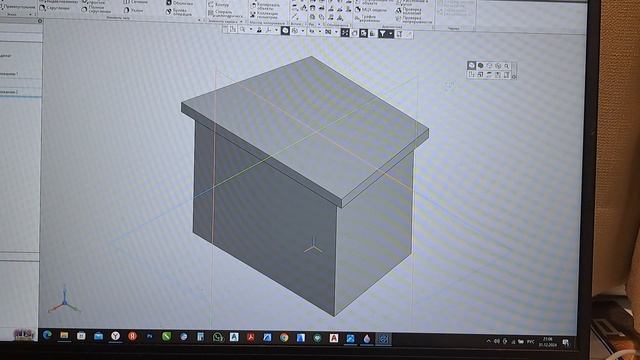Click magnifier icon in floating panel top row
Image resolution: width=640 pixels, height=360 pixels.
tap(507, 66)
